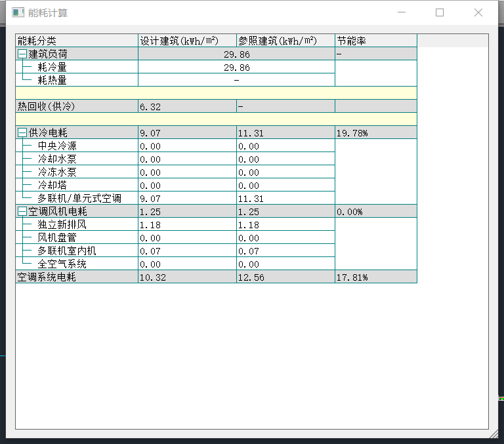Collapse the 建筑负荷 tree node
Viewport: 504px width, 444px height.
[x=22, y=54]
